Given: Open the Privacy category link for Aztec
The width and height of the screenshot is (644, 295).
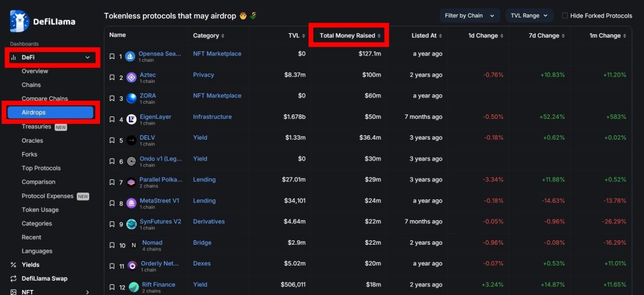Looking at the screenshot, I should [203, 75].
